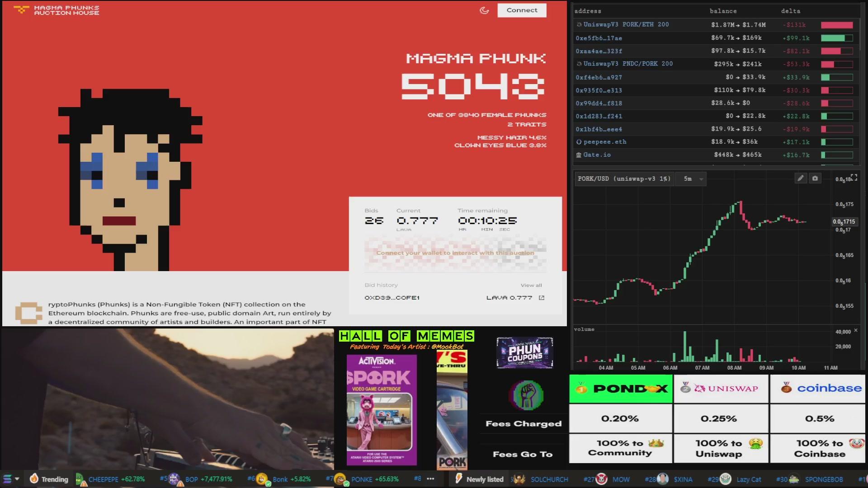The width and height of the screenshot is (868, 488).
Task: Click address 0xf4eb6...a927
Action: pyautogui.click(x=599, y=77)
